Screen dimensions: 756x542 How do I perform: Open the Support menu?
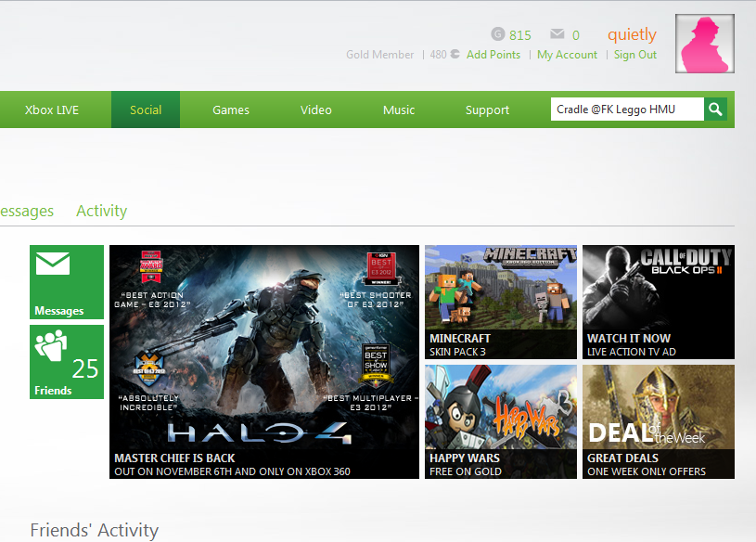(487, 110)
